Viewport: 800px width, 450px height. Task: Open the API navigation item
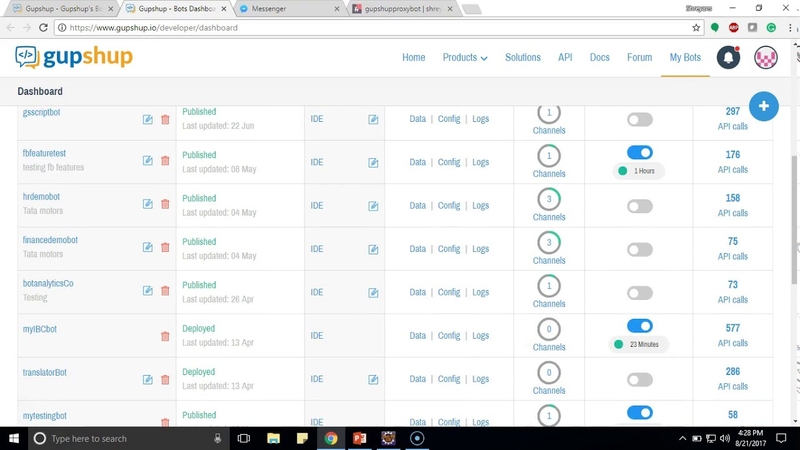pyautogui.click(x=565, y=57)
